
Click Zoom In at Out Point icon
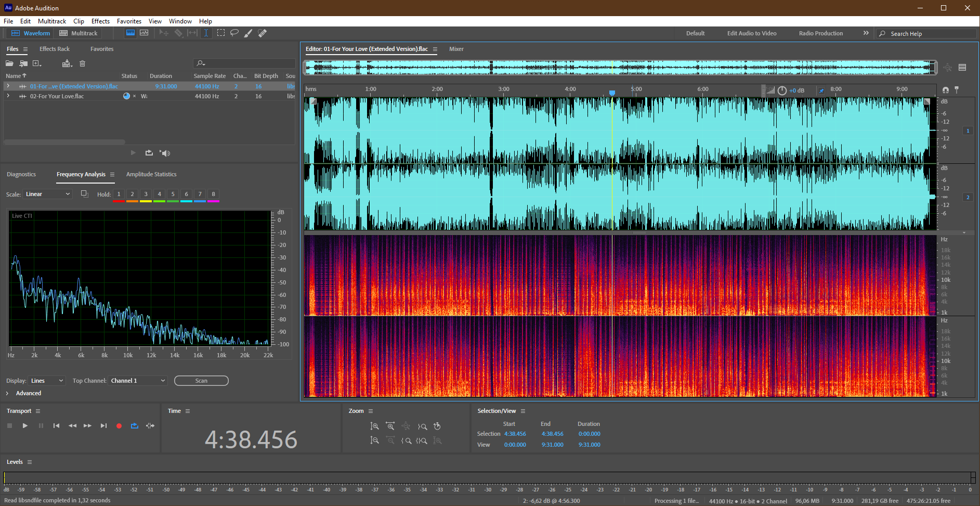[x=422, y=426]
